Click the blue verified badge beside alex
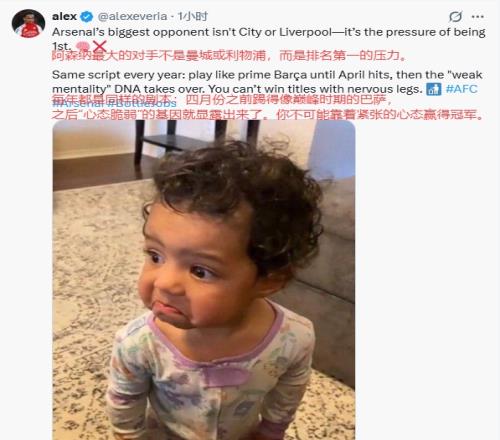Viewport: 500px width, 440px height. [87, 16]
